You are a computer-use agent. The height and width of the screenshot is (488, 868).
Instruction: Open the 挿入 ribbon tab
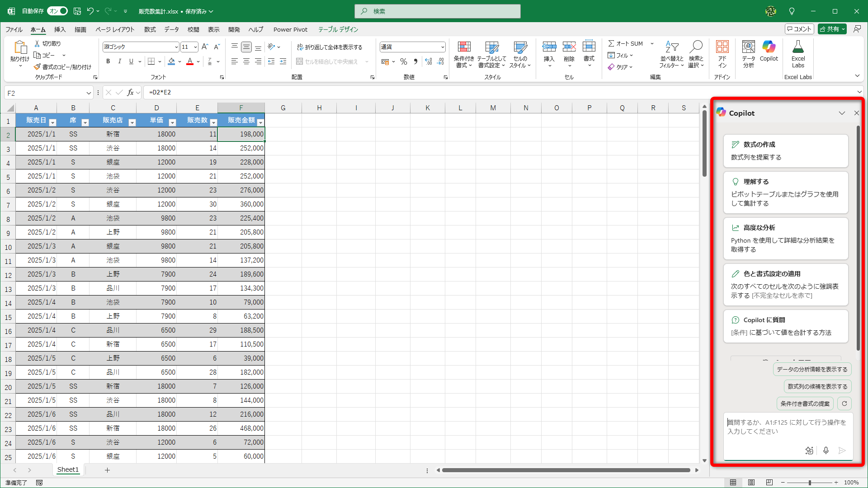60,29
